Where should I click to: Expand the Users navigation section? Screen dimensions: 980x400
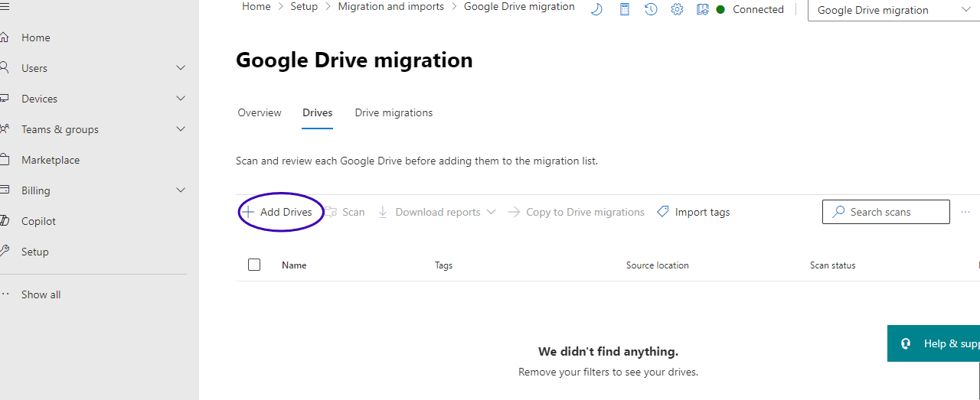click(x=181, y=68)
